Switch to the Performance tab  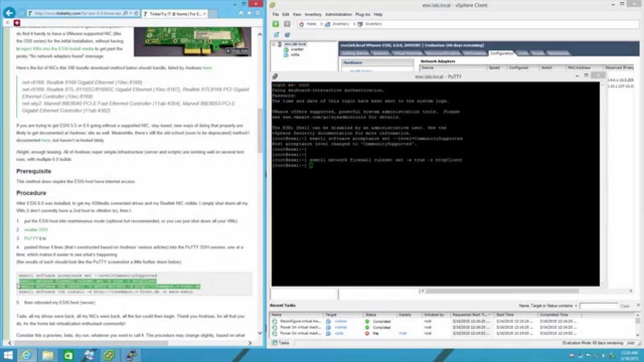[x=475, y=53]
